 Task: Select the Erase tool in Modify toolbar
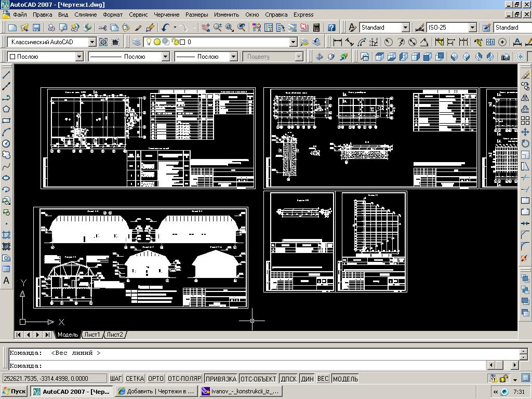[525, 75]
